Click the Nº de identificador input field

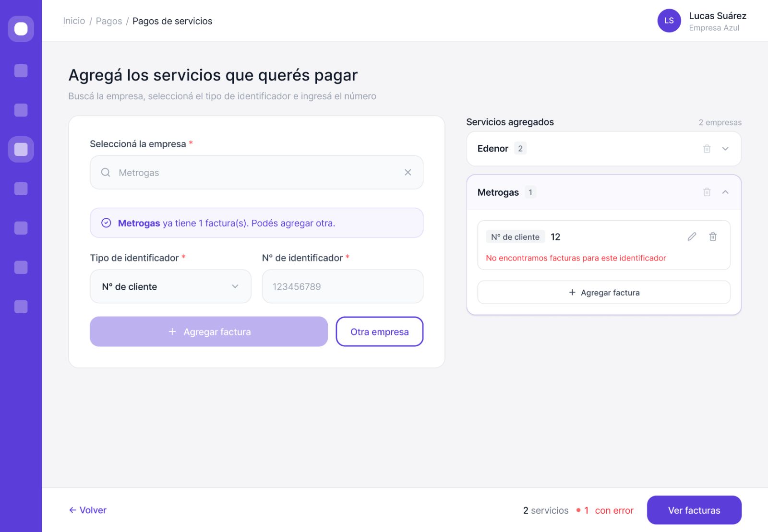[343, 286]
